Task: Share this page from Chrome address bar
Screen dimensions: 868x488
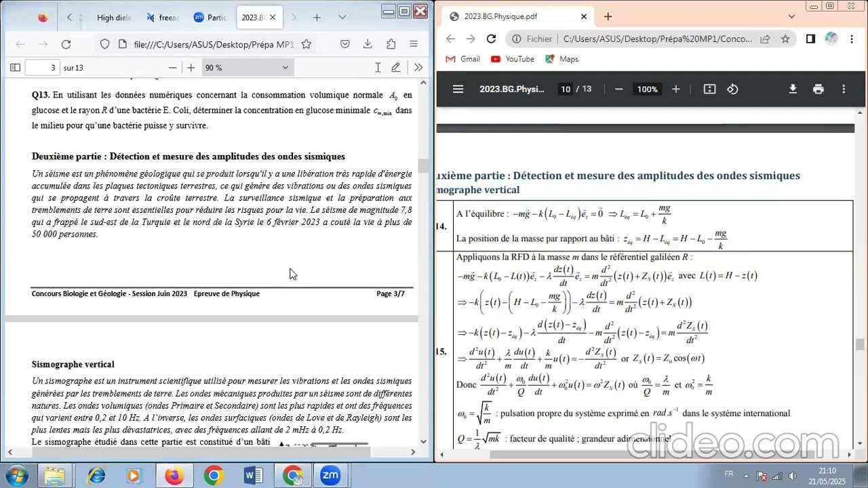Action: [x=765, y=39]
